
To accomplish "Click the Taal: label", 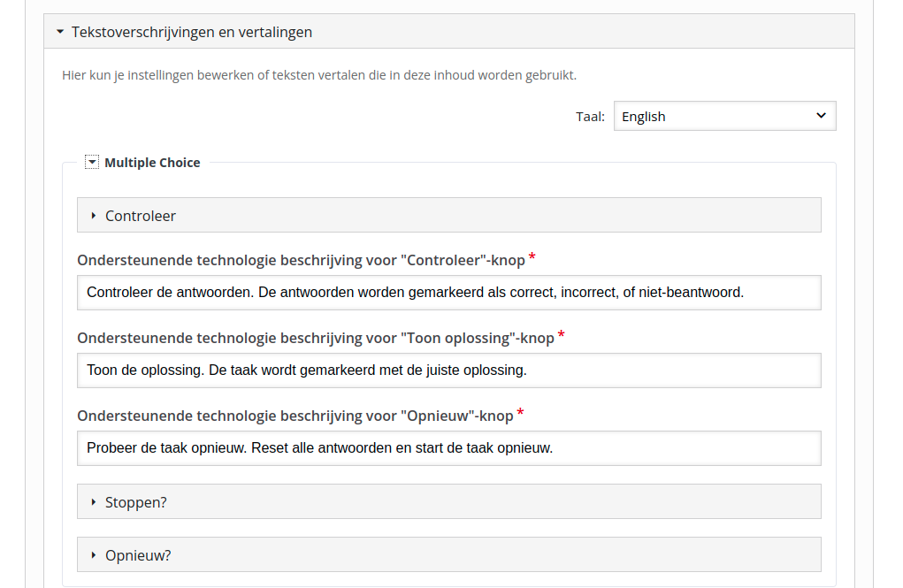I will 590,117.
